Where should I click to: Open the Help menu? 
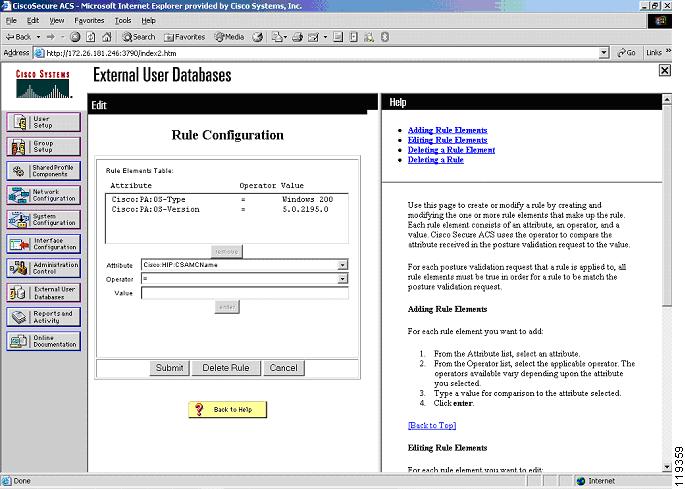[149, 21]
